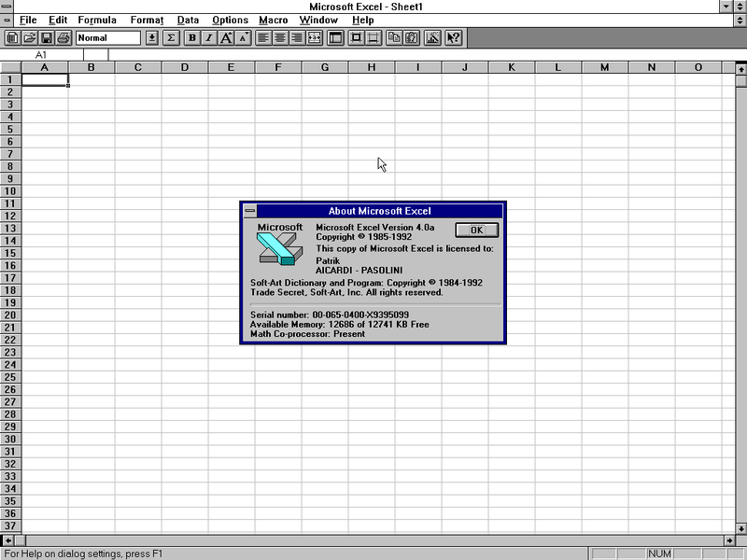Screen dimensions: 747x560
Task: Select column header O
Action: (x=698, y=67)
